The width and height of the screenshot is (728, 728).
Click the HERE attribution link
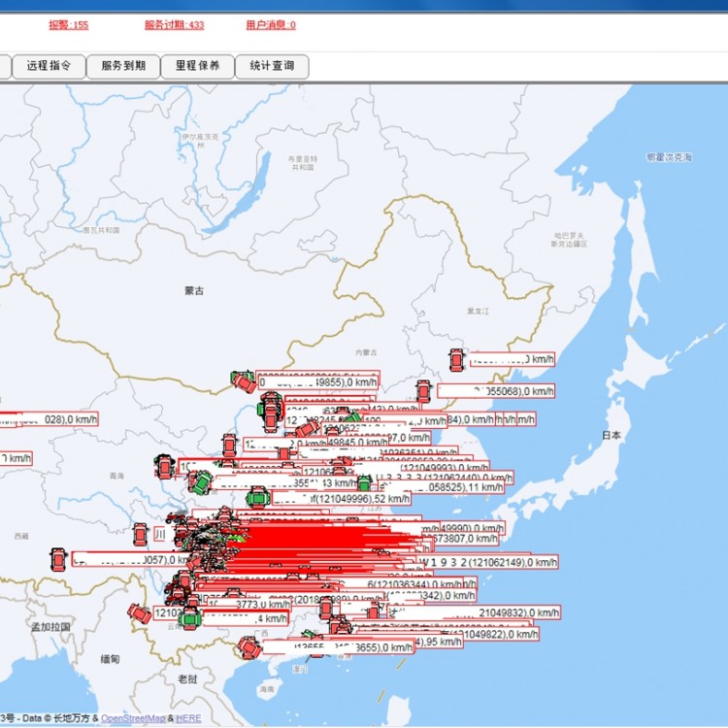(x=188, y=718)
